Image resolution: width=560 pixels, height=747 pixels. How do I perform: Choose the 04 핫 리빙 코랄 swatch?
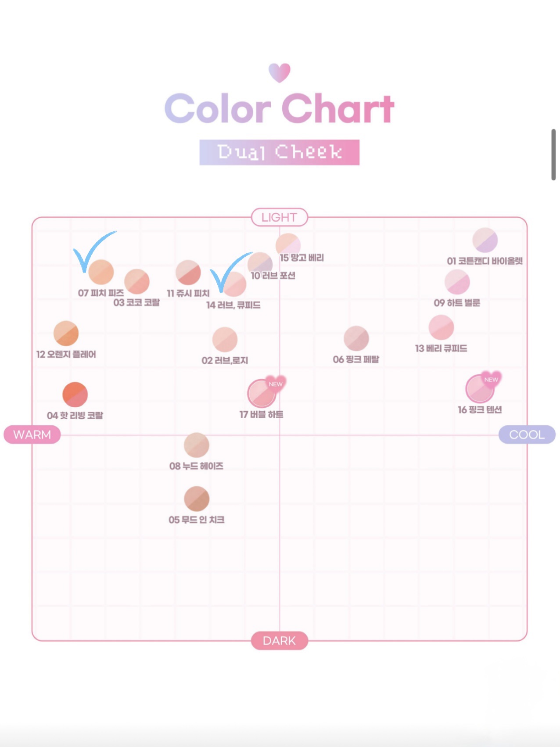tap(75, 395)
